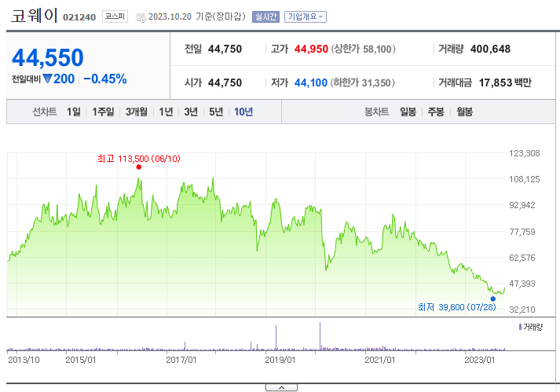Image resolution: width=560 pixels, height=392 pixels.
Task: Switch to the 1년 line chart
Action: click(166, 112)
